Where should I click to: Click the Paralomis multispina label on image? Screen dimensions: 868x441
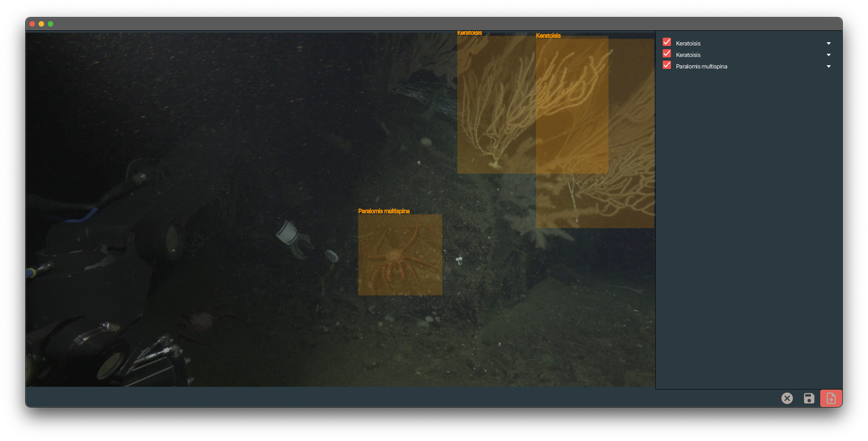pyautogui.click(x=384, y=211)
